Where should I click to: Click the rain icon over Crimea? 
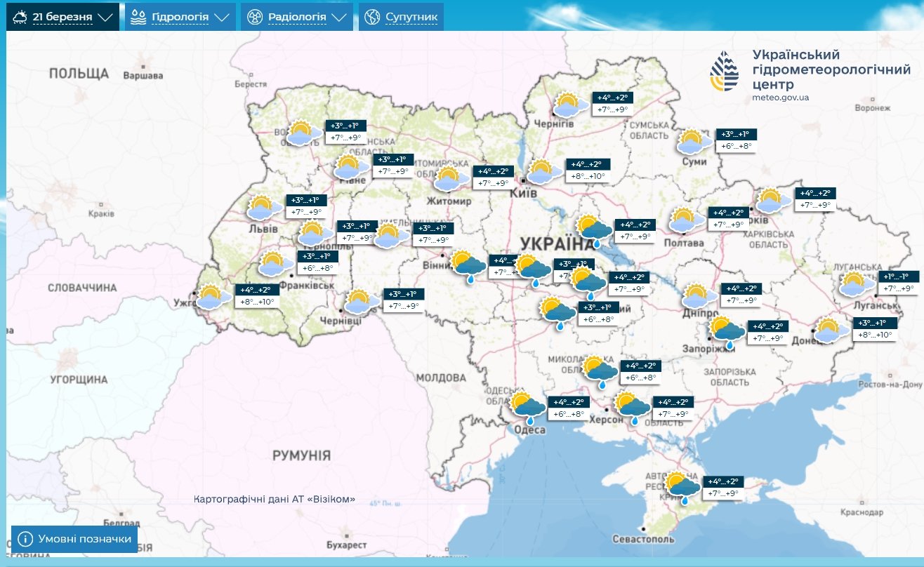683,489
